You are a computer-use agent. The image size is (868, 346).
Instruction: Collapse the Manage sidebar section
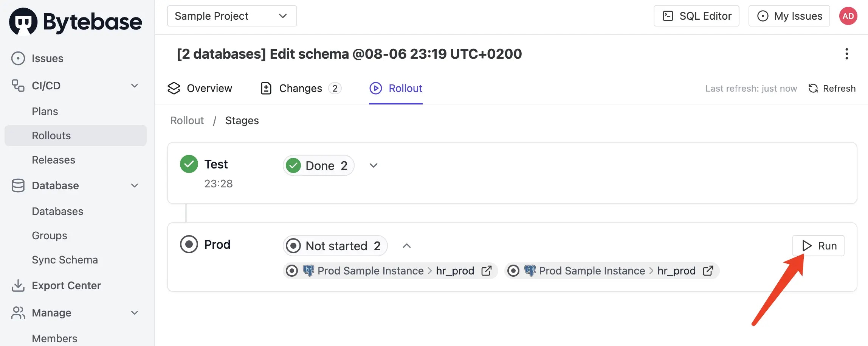pyautogui.click(x=134, y=313)
